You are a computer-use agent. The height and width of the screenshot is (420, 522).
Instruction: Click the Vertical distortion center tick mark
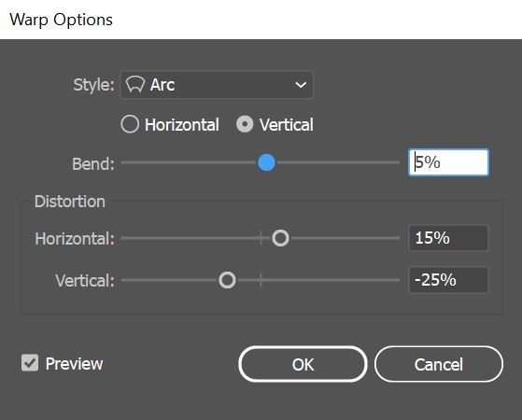261,280
